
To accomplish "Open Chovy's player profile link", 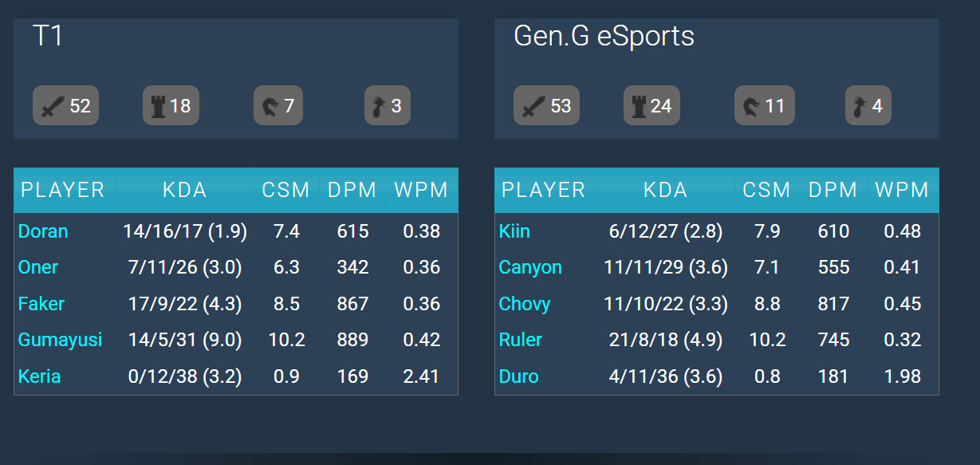I will (x=525, y=304).
